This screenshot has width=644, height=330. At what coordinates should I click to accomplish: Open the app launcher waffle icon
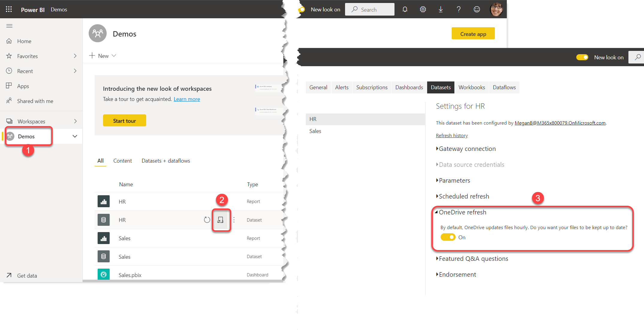[x=9, y=9]
